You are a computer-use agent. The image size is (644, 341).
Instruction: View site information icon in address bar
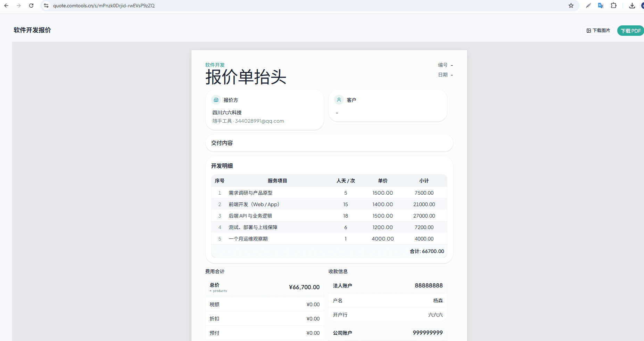coord(46,6)
